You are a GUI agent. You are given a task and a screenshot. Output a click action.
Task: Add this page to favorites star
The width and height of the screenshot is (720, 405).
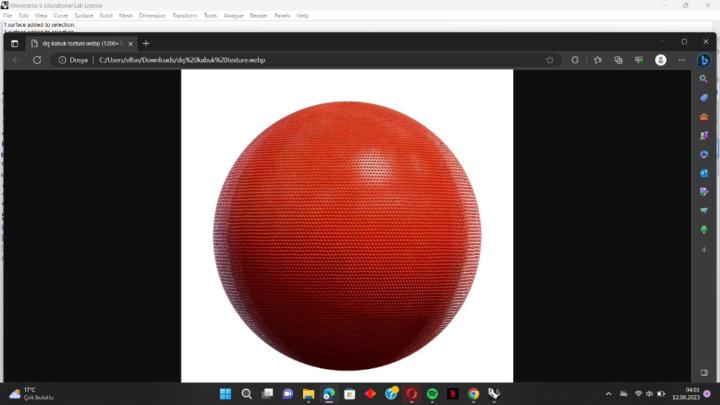(550, 60)
